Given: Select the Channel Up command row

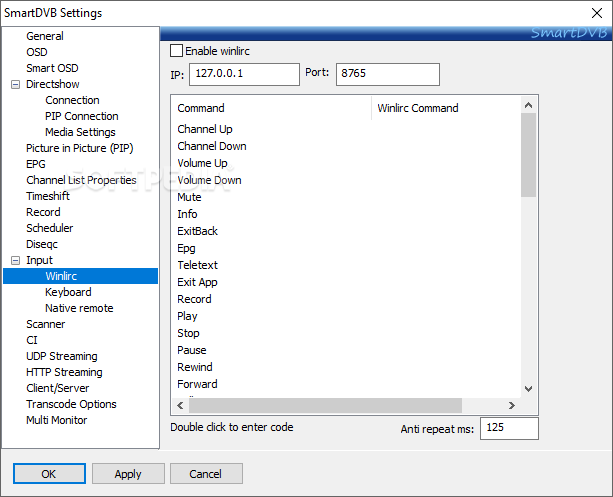Looking at the screenshot, I should 205,129.
